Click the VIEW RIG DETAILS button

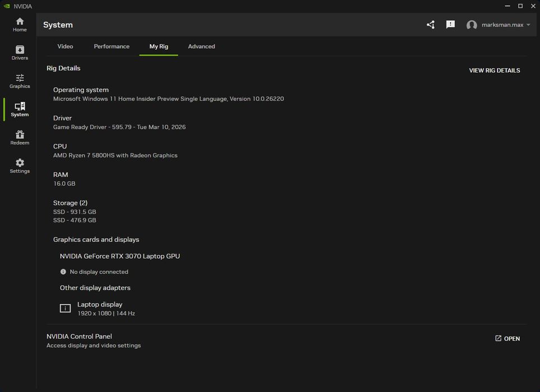point(495,71)
